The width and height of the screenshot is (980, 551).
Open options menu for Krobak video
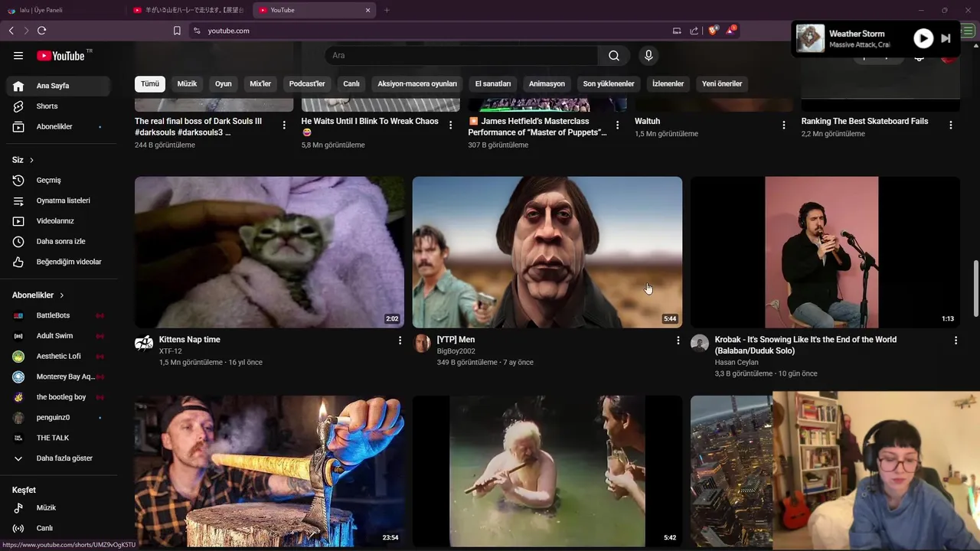[x=955, y=340]
